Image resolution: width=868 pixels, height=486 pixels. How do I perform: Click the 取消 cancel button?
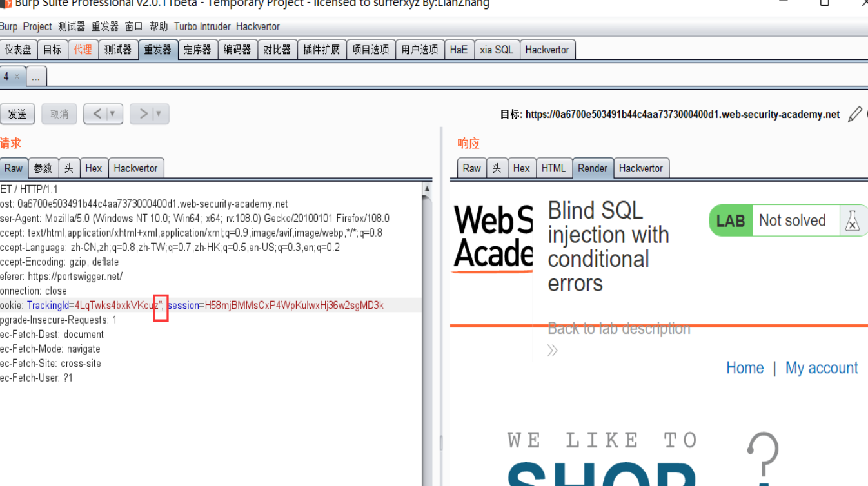point(59,114)
